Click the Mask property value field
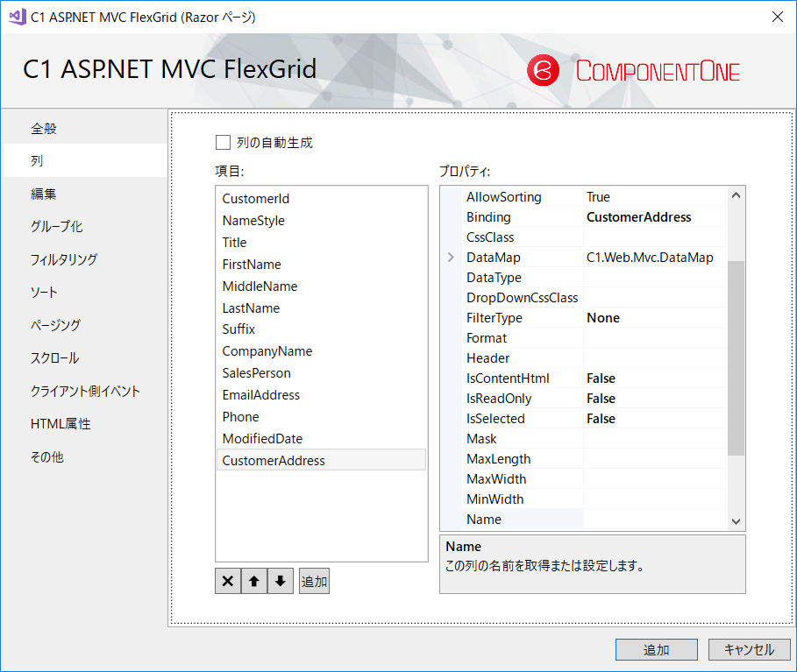Image resolution: width=797 pixels, height=672 pixels. pyautogui.click(x=655, y=439)
